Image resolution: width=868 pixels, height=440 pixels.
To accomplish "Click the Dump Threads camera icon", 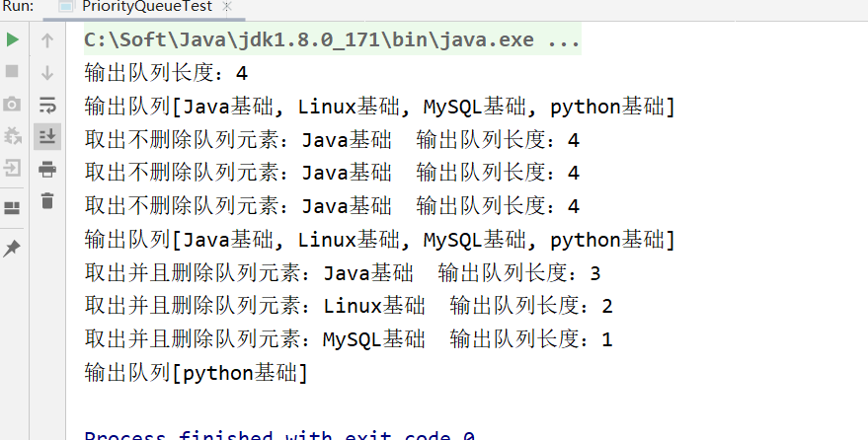I will (12, 104).
